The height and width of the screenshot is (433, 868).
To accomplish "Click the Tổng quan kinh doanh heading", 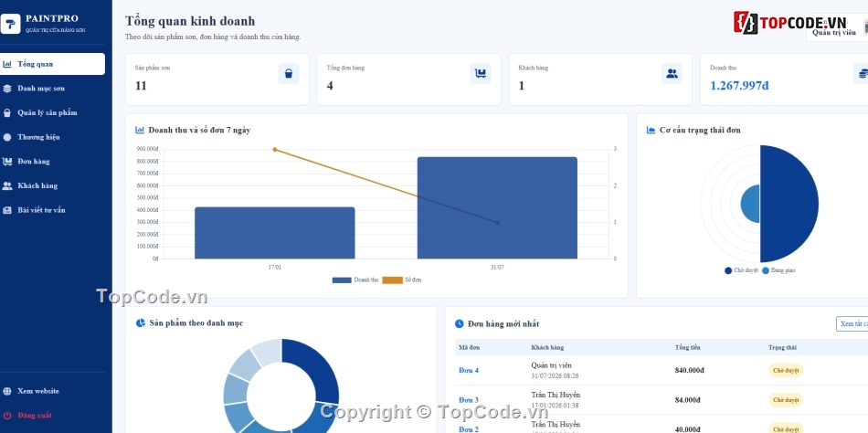I will click(x=190, y=21).
